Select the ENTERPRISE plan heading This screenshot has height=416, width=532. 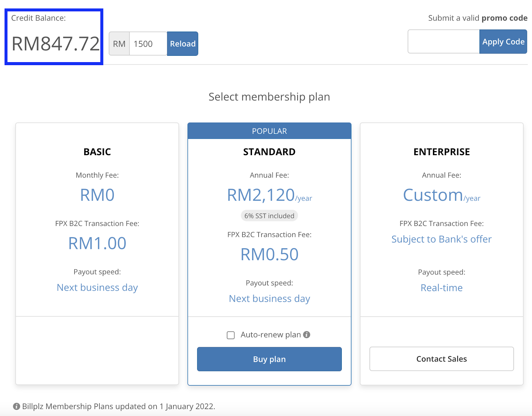click(442, 152)
